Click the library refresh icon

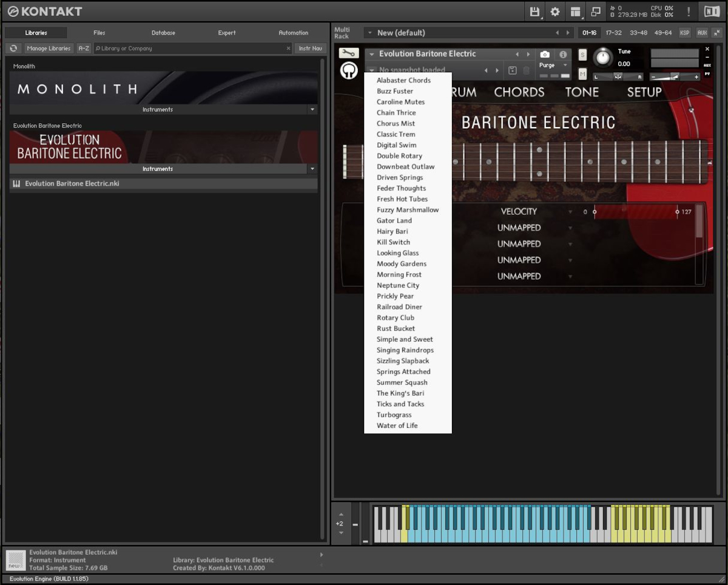[x=13, y=48]
